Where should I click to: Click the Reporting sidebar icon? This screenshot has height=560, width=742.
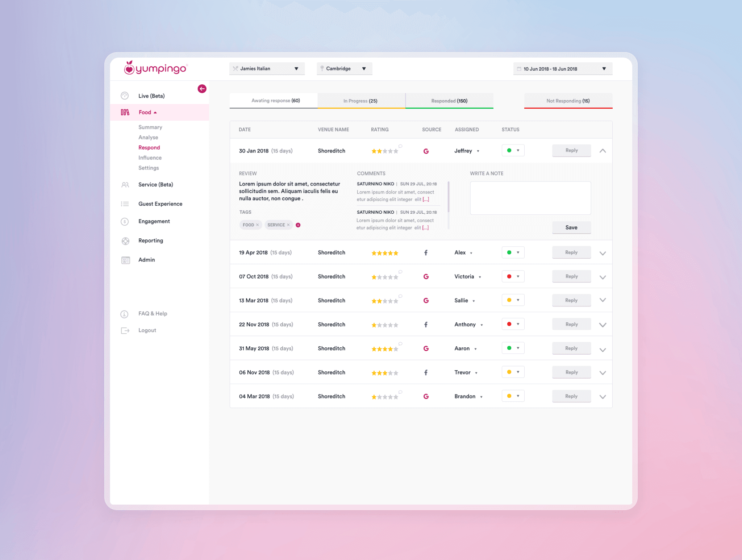pos(125,241)
